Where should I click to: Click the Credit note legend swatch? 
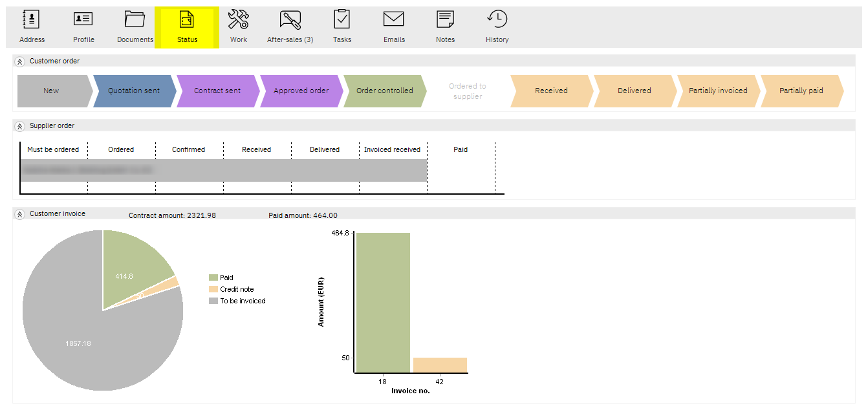click(213, 289)
